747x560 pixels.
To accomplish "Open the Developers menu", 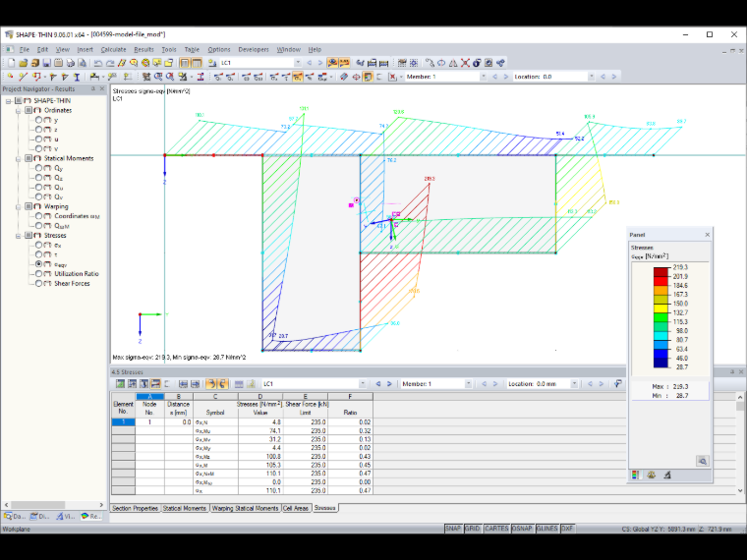I will tap(254, 49).
